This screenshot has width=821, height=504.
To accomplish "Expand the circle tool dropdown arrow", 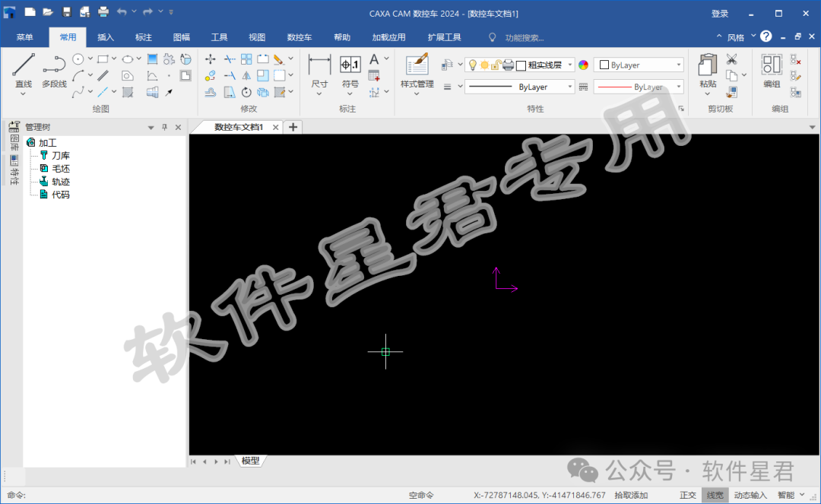I will point(90,59).
